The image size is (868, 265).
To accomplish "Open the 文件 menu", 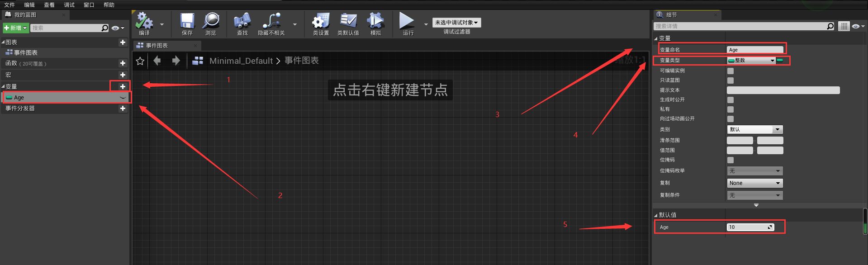I will coord(9,5).
